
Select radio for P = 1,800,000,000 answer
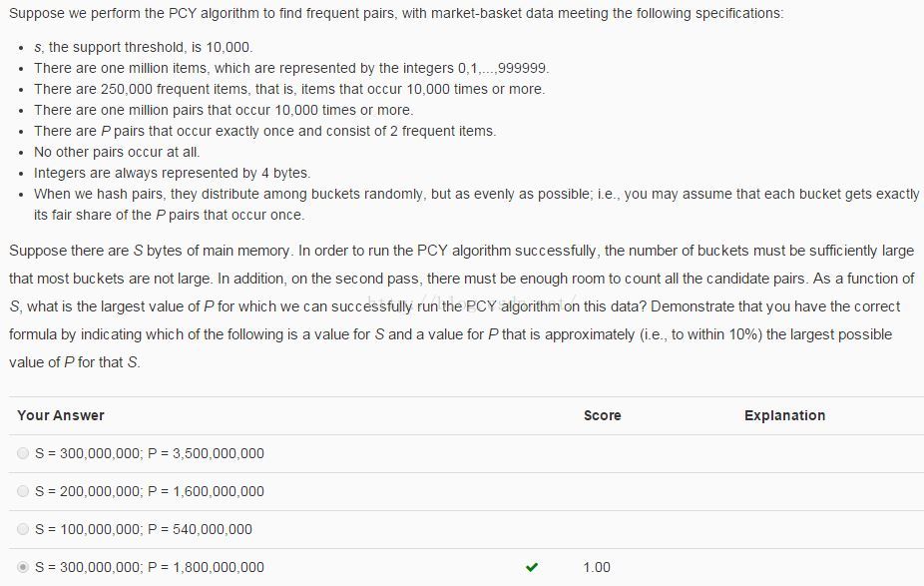click(23, 567)
